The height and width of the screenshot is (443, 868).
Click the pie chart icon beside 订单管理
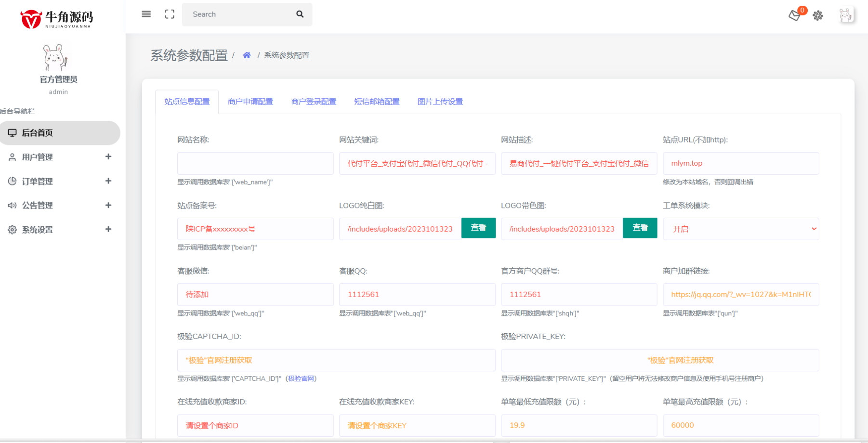[x=12, y=181]
